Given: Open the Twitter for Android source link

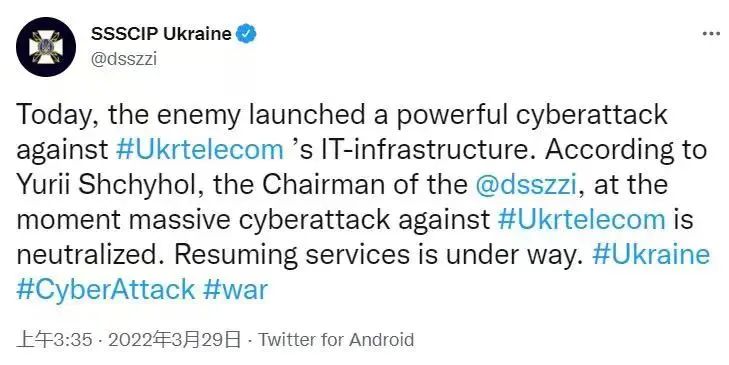Looking at the screenshot, I should (336, 340).
